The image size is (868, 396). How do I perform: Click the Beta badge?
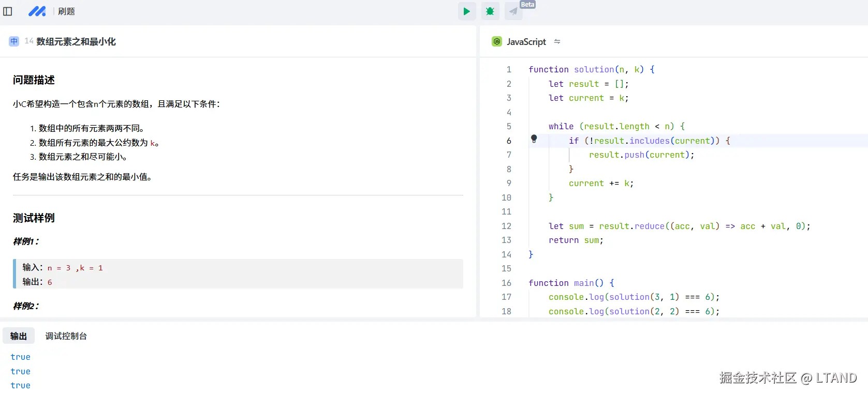(527, 5)
